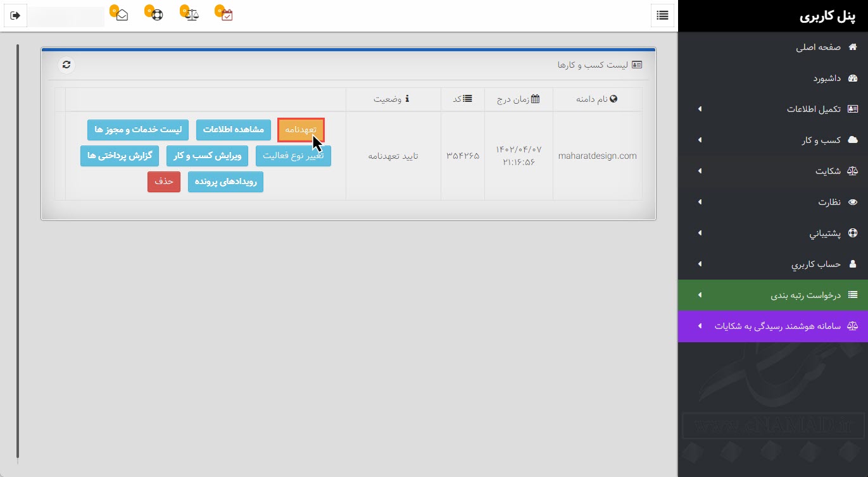Viewport: 868px width, 477px height.
Task: Select the تایید تعهدنامه status cell
Action: click(x=393, y=156)
